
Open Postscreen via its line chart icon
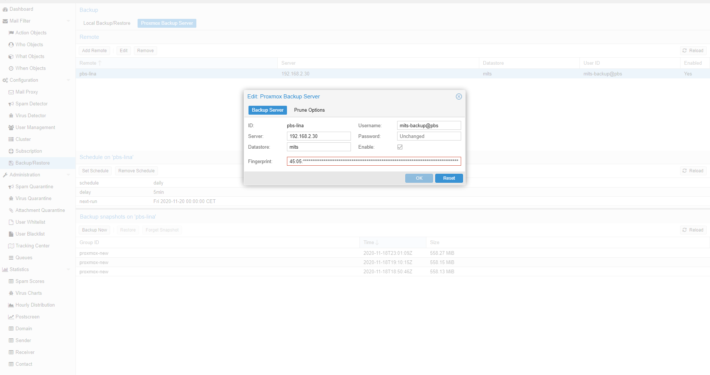click(11, 317)
